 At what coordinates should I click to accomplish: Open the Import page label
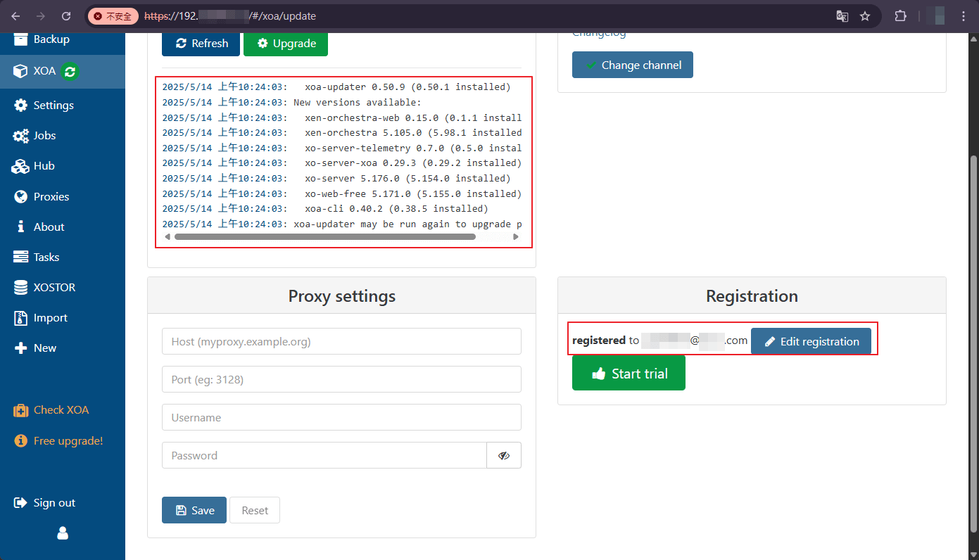(x=51, y=317)
